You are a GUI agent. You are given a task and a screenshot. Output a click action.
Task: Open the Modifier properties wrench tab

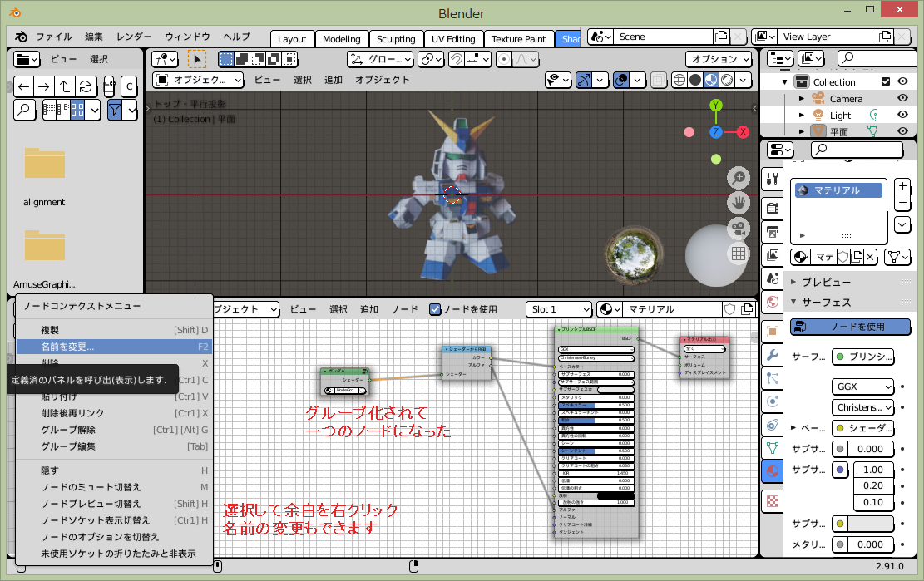(773, 355)
